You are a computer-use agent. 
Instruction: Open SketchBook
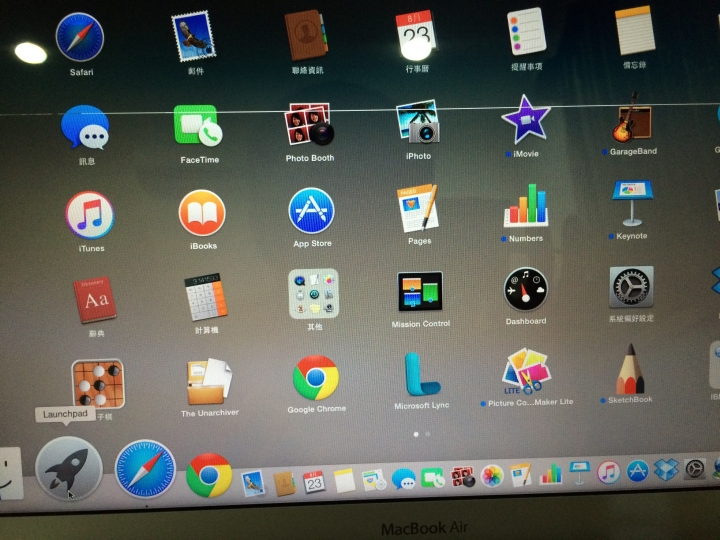[630, 370]
